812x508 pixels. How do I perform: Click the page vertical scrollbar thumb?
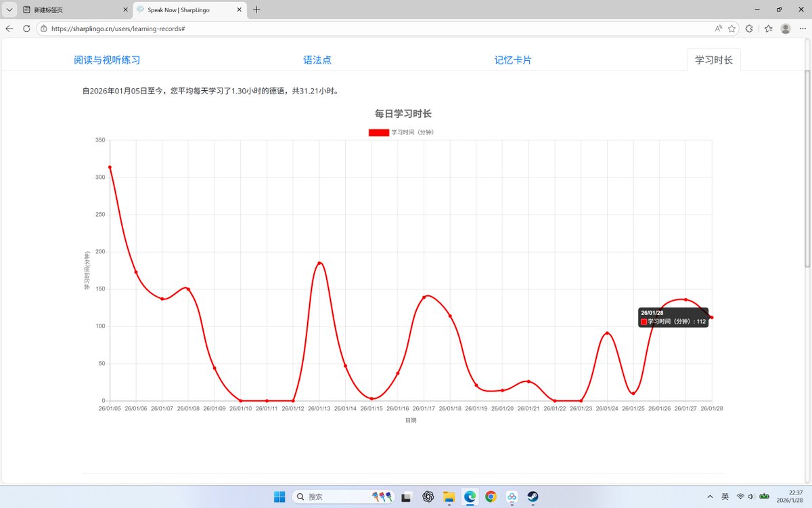coord(807,169)
